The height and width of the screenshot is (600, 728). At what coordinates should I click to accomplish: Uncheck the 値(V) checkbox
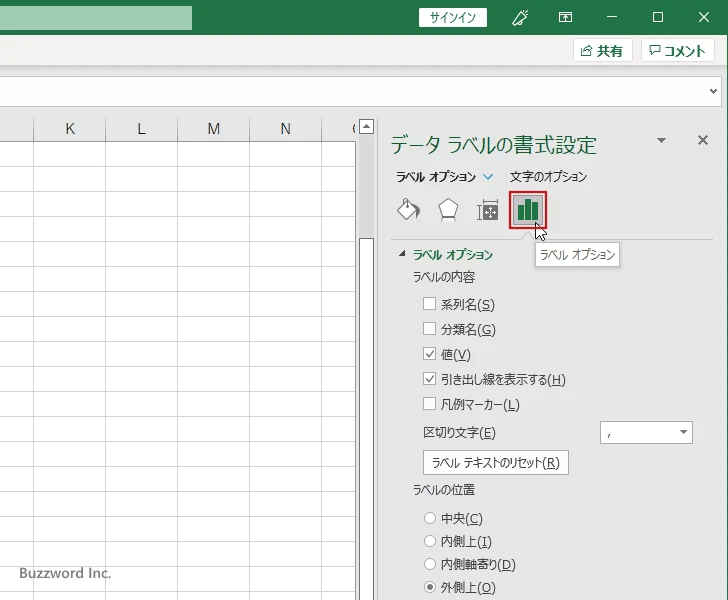point(429,354)
